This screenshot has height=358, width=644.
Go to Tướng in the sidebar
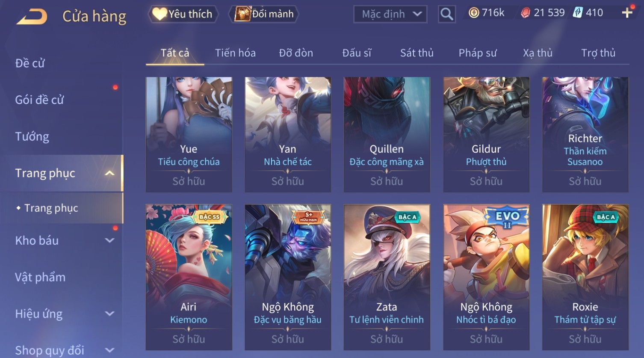[32, 136]
